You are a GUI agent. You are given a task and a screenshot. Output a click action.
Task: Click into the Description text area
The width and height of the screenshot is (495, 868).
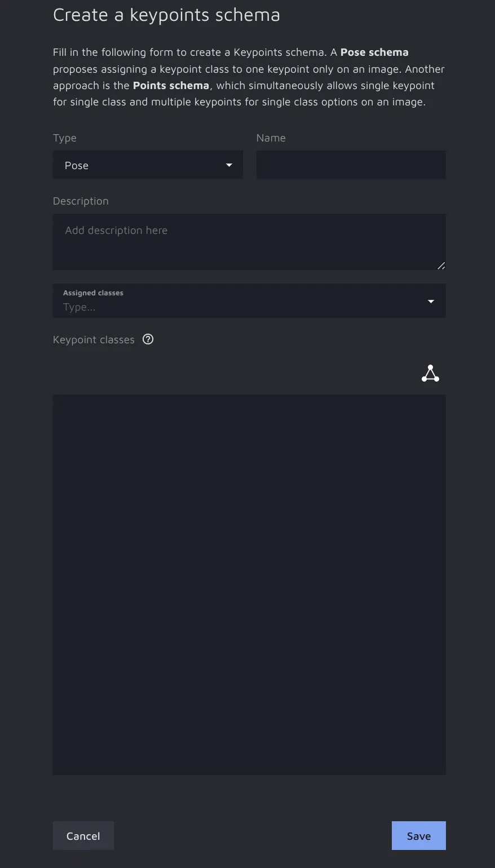pyautogui.click(x=248, y=241)
